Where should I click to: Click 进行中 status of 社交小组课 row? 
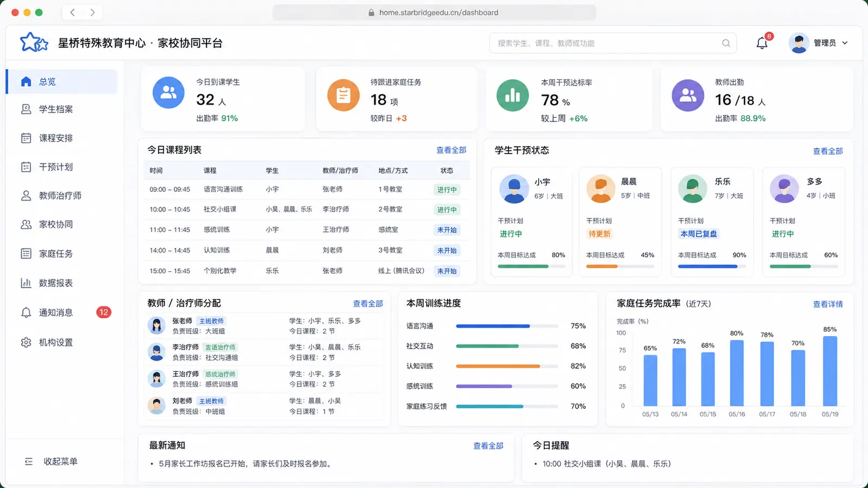tap(447, 210)
